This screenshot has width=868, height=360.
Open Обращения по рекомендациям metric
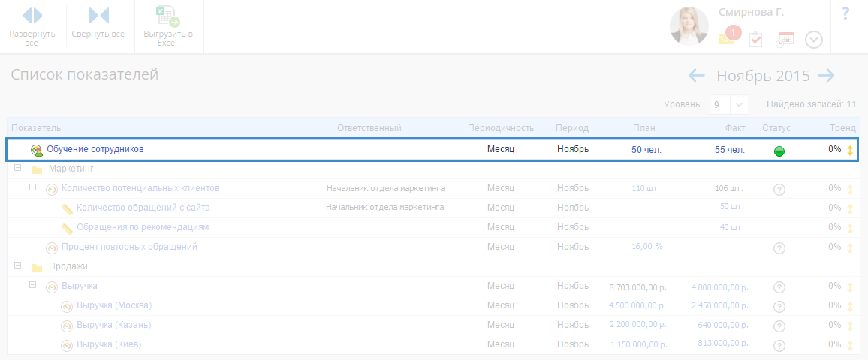(x=142, y=227)
